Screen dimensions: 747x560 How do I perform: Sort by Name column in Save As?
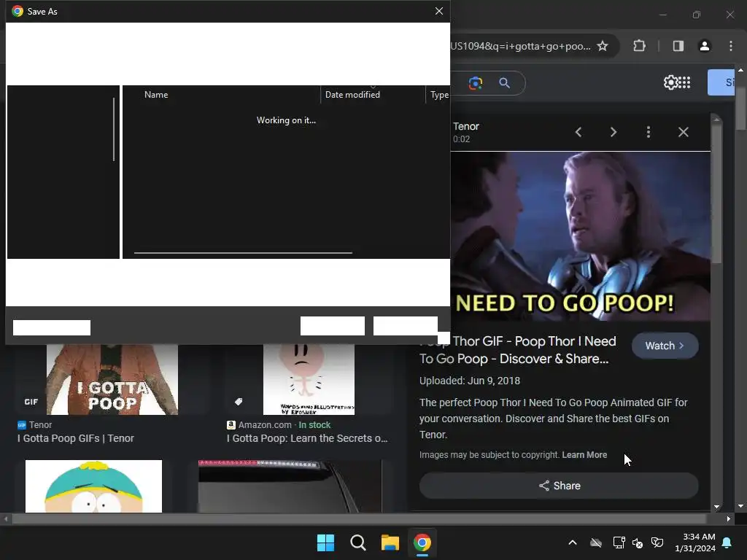pyautogui.click(x=156, y=95)
